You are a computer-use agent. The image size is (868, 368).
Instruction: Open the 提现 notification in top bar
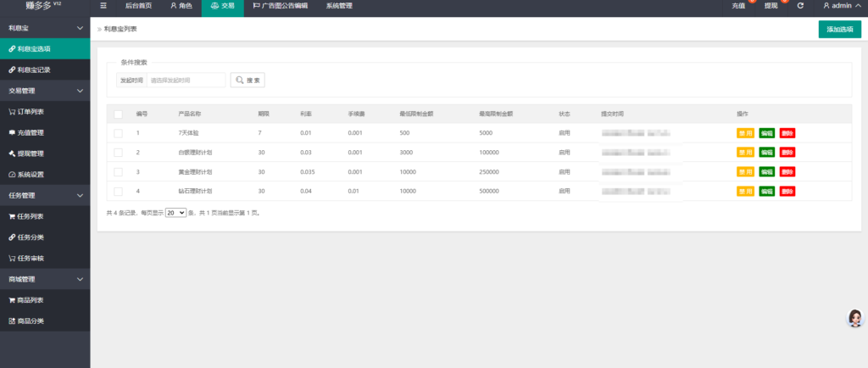(x=771, y=6)
